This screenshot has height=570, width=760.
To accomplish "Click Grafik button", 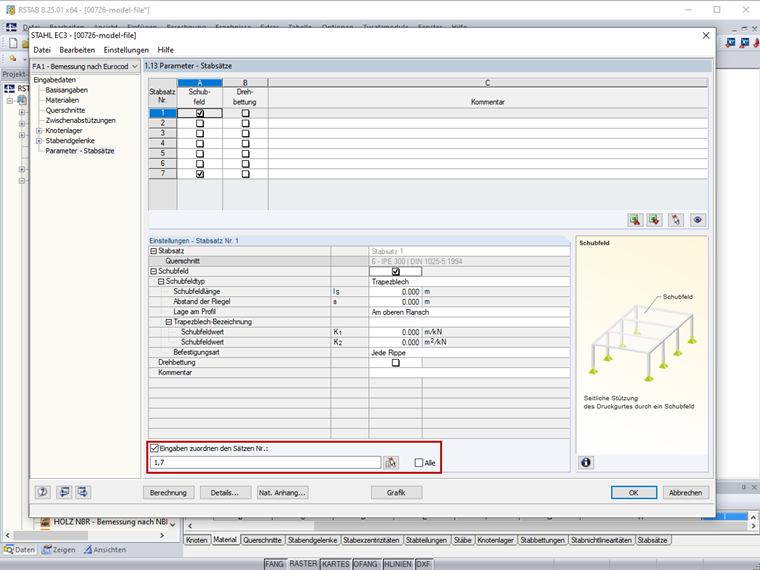I will coord(396,492).
